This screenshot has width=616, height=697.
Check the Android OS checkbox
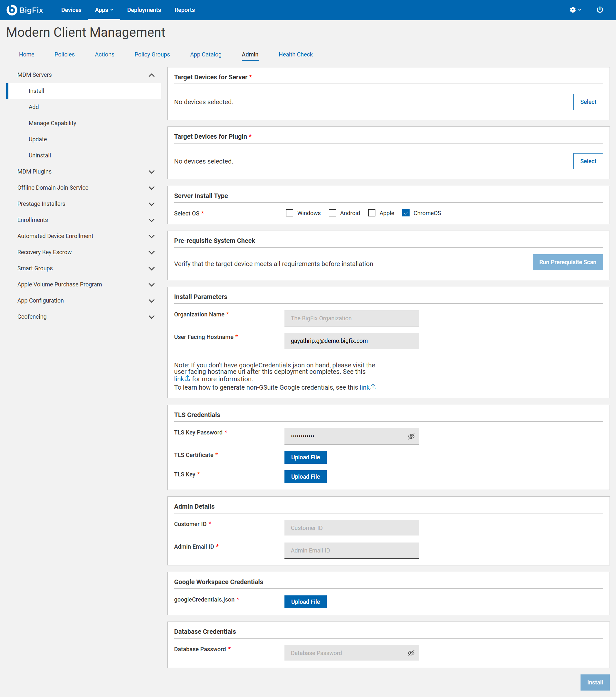(x=333, y=213)
